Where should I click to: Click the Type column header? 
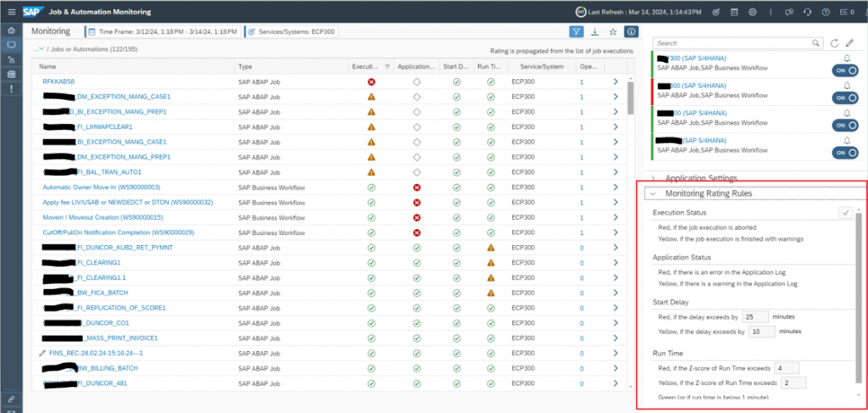click(292, 66)
